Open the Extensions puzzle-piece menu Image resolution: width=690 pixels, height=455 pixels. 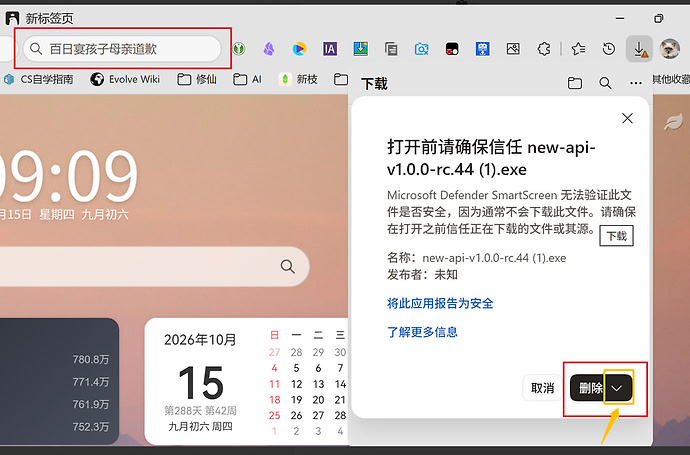point(544,49)
